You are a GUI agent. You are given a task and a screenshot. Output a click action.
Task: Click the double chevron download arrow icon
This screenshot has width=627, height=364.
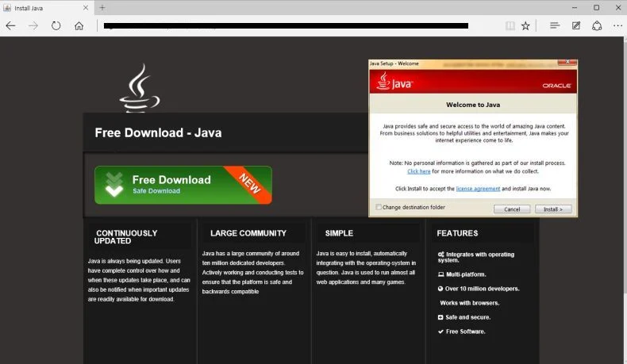pyautogui.click(x=114, y=185)
